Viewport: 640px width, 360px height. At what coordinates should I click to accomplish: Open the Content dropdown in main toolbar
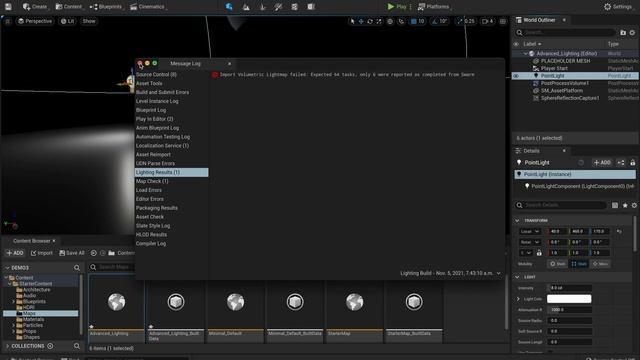(69, 7)
